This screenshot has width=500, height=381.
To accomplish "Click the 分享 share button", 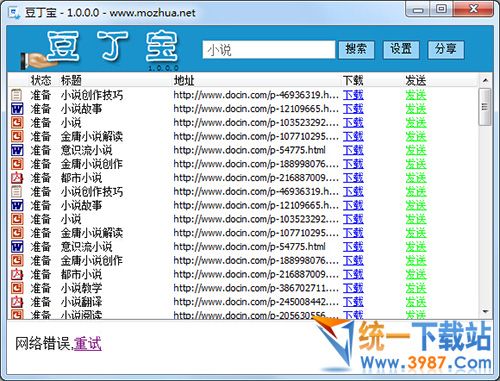I will click(446, 50).
